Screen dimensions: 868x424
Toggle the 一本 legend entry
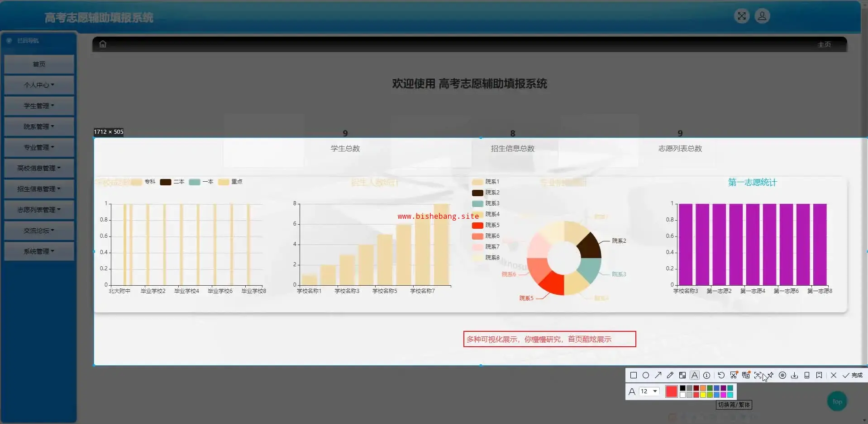pyautogui.click(x=201, y=182)
